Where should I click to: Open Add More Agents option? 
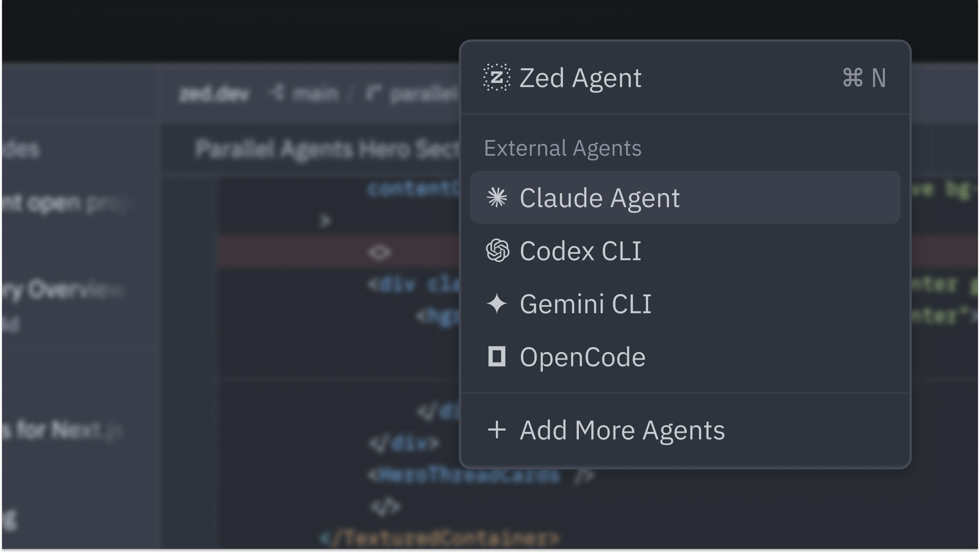tap(622, 431)
